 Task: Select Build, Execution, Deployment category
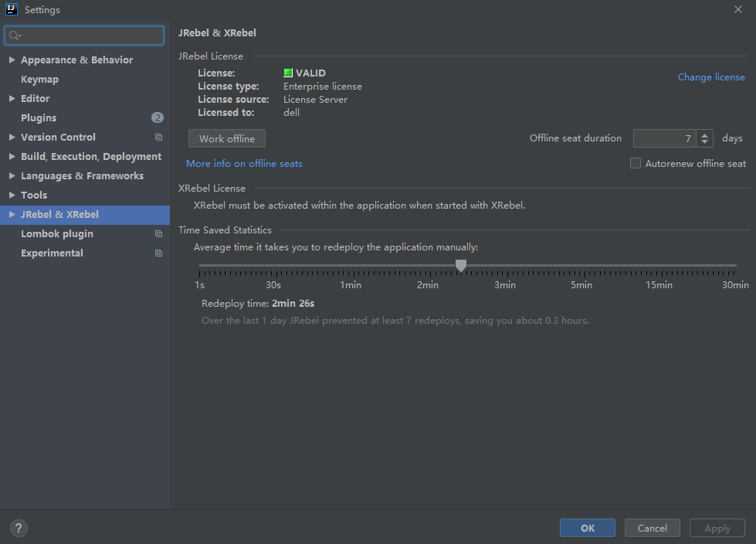(x=91, y=157)
